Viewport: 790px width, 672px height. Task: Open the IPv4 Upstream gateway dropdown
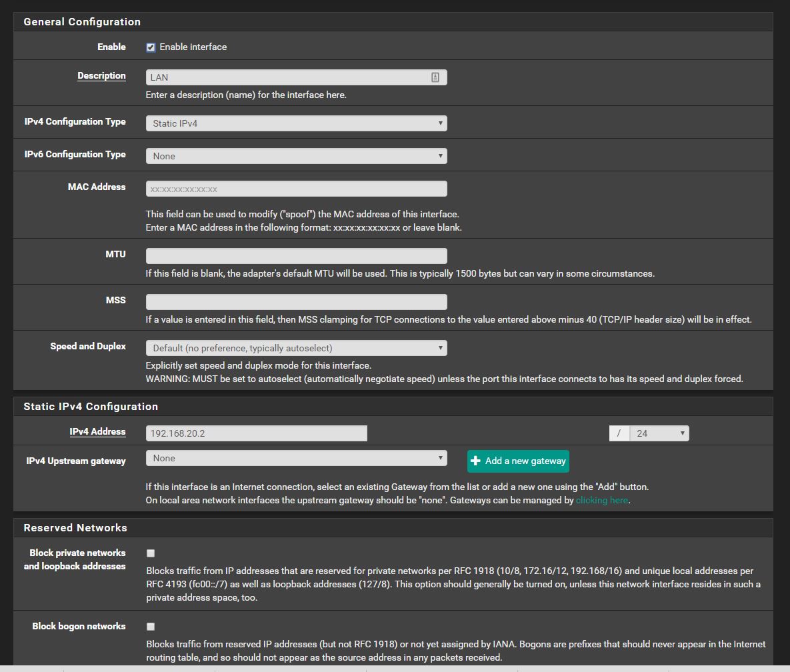pos(296,458)
